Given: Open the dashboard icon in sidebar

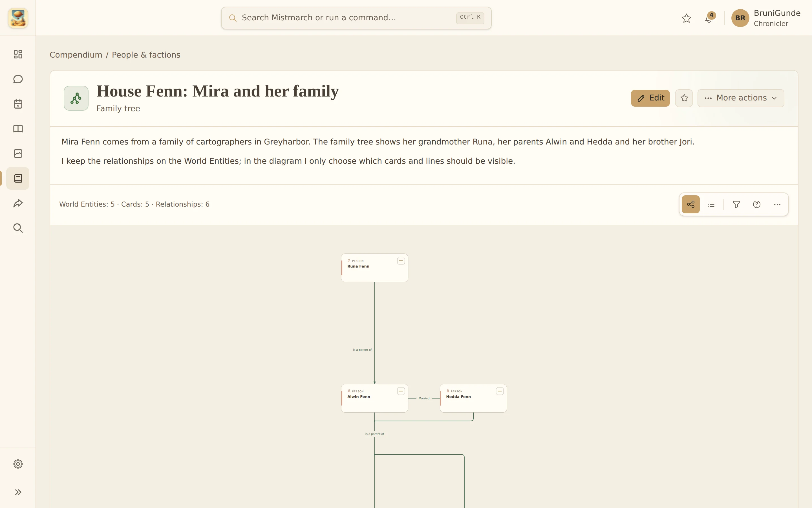Looking at the screenshot, I should pyautogui.click(x=18, y=54).
